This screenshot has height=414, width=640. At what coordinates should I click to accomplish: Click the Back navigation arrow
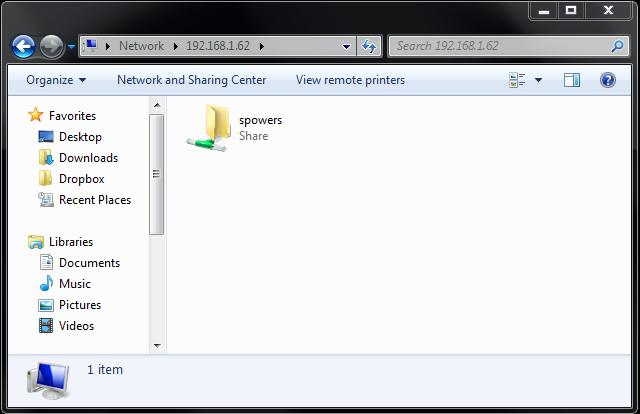(x=23, y=46)
